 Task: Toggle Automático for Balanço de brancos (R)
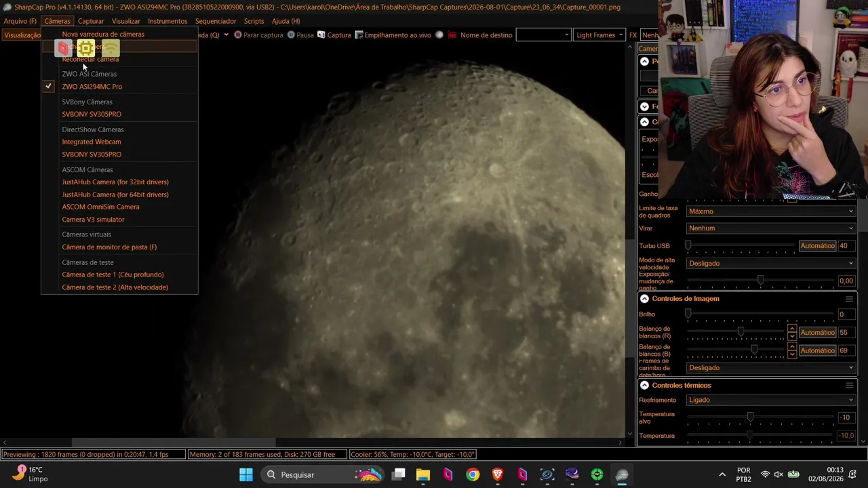click(817, 333)
